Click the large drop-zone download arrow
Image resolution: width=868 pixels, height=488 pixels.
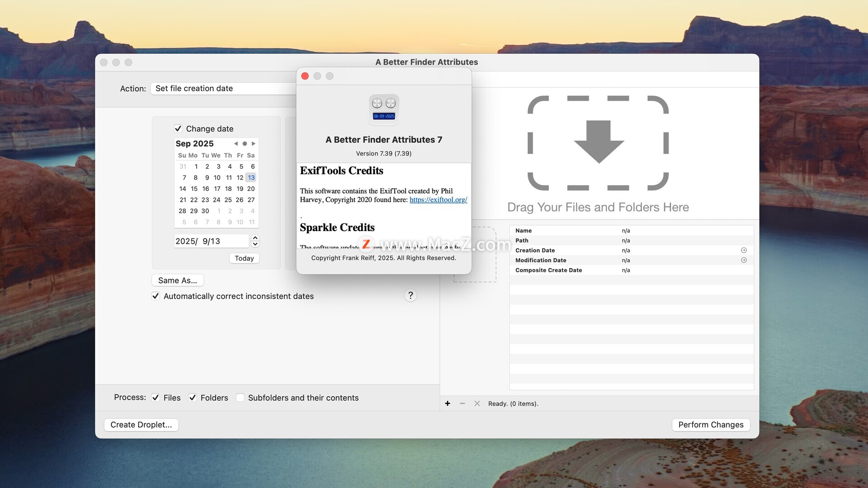pyautogui.click(x=599, y=142)
